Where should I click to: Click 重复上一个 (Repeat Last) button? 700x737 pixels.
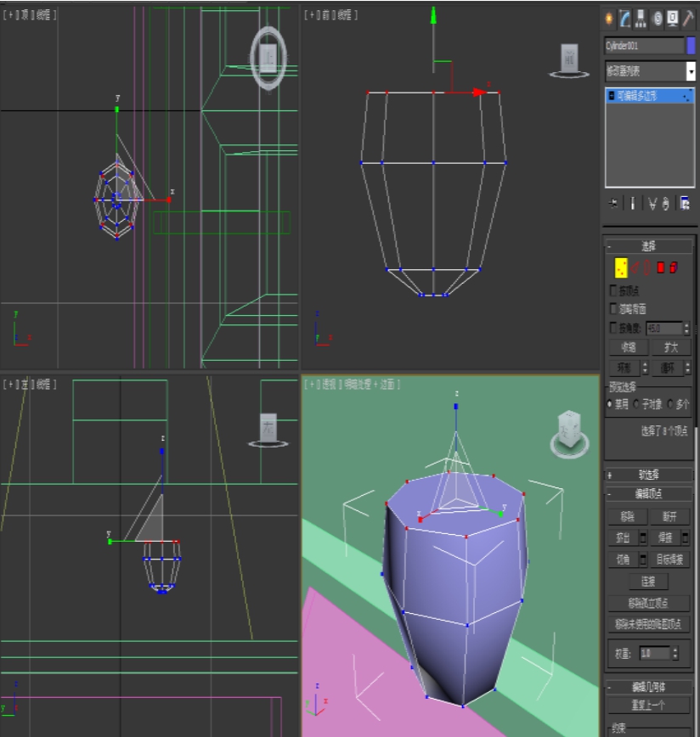(x=649, y=705)
